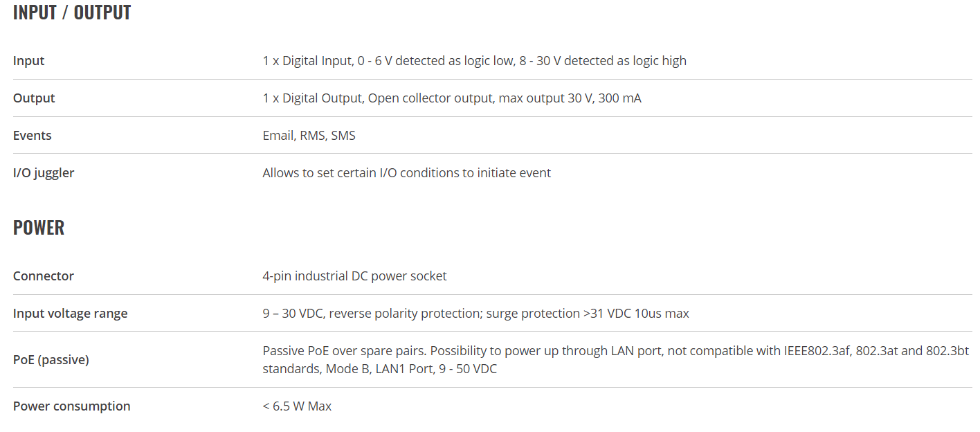Click the INPUT / OUTPUT section heading
The image size is (980, 432).
pyautogui.click(x=72, y=12)
